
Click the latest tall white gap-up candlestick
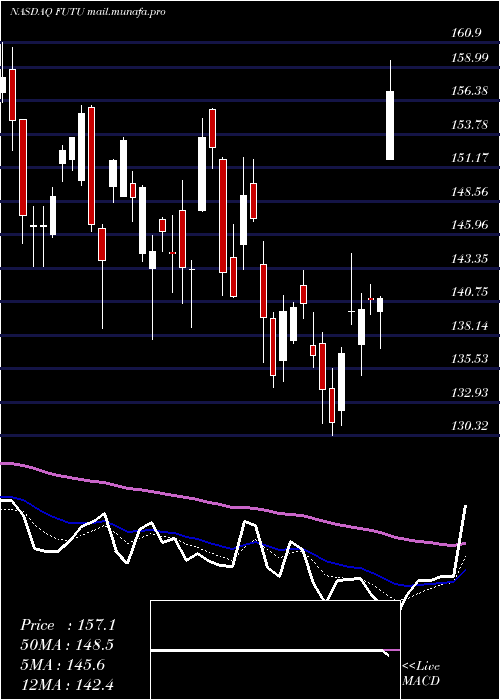coord(390,125)
